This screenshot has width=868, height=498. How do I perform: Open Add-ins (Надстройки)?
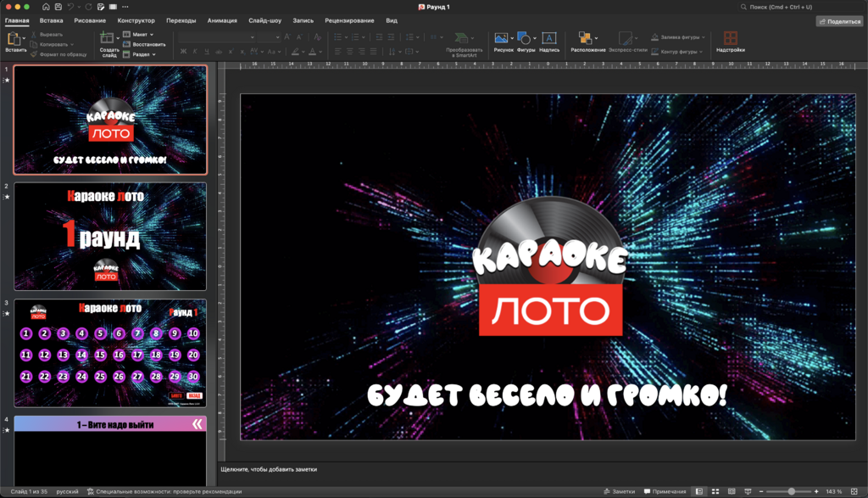pyautogui.click(x=730, y=42)
